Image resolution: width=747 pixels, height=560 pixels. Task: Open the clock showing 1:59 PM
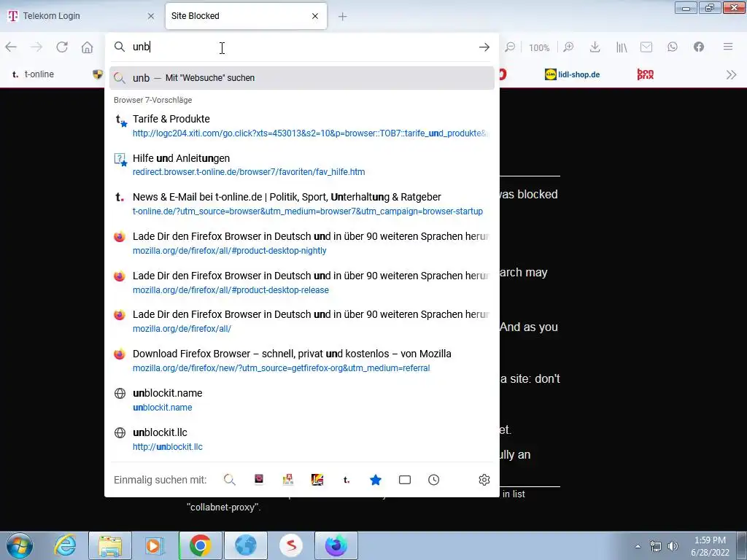(710, 546)
